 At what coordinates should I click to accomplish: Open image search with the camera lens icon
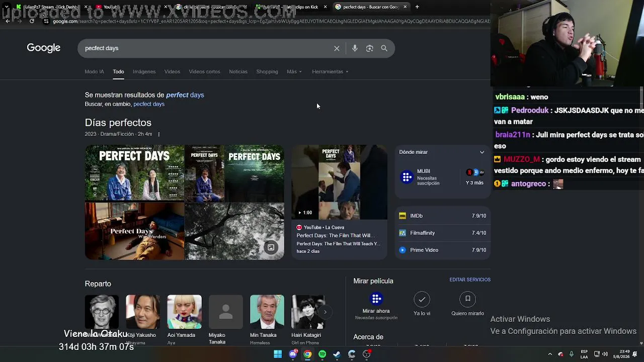tap(369, 48)
